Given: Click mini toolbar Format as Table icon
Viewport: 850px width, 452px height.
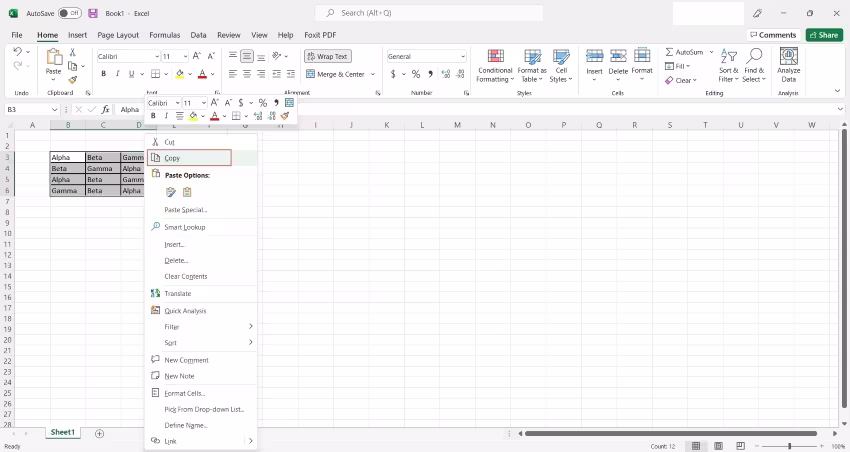Looking at the screenshot, I should [289, 102].
